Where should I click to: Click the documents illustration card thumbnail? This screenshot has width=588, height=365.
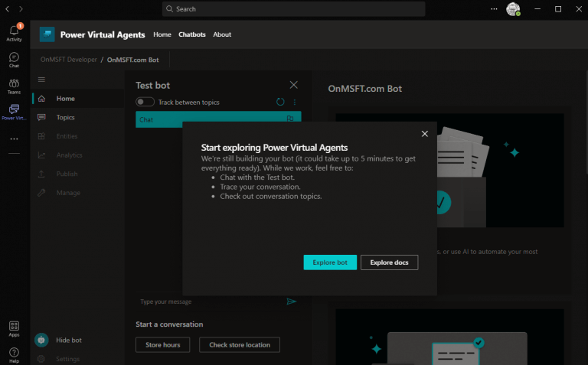pyautogui.click(x=449, y=170)
